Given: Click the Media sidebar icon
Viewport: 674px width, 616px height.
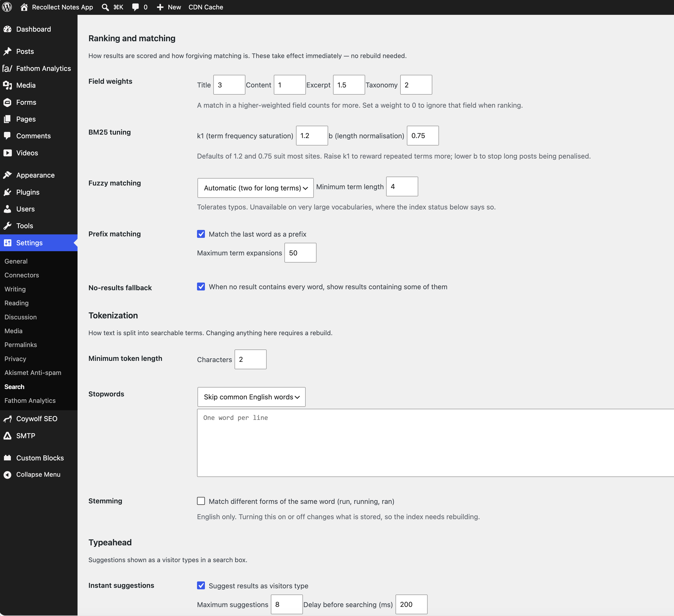Looking at the screenshot, I should point(7,85).
